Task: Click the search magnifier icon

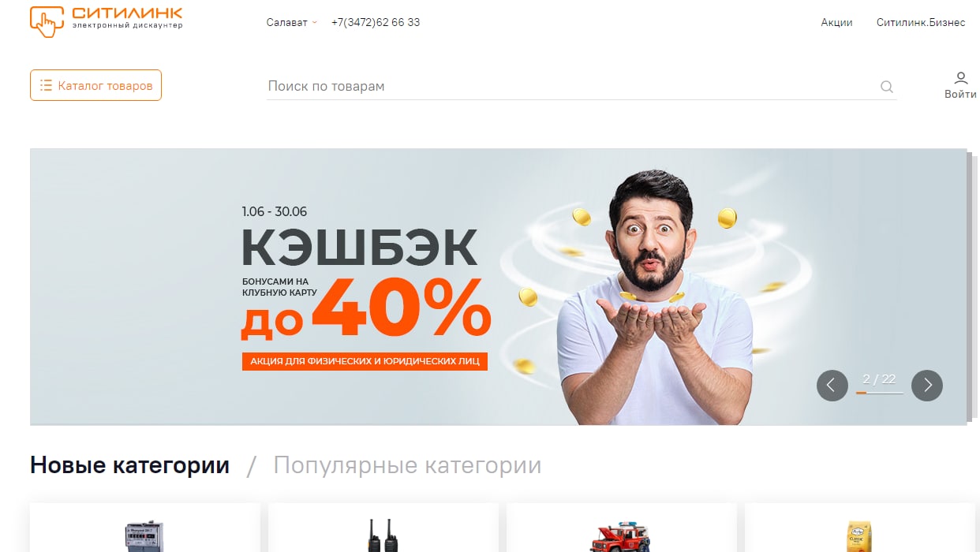Action: click(x=887, y=87)
